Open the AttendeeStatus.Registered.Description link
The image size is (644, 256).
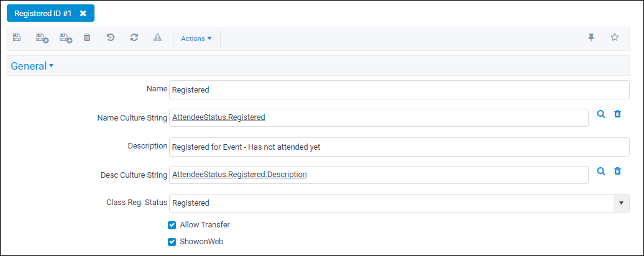[239, 175]
